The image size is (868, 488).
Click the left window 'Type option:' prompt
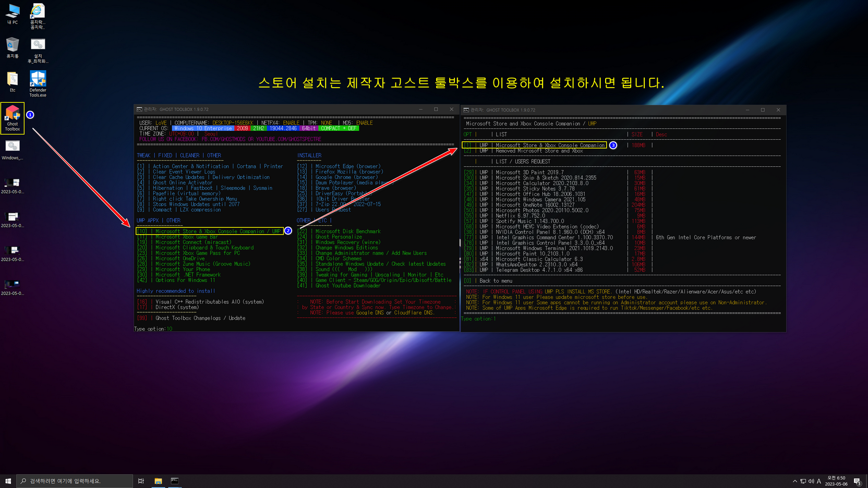tap(150, 329)
